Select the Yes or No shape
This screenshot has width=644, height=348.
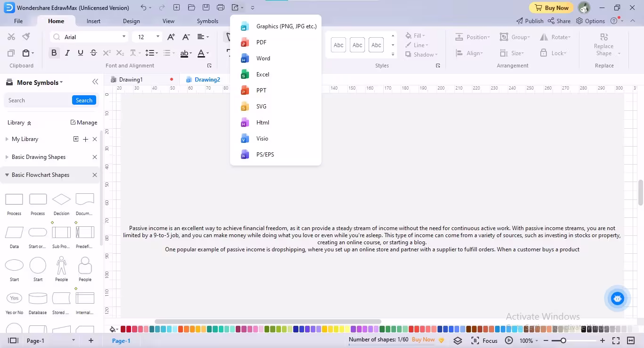click(x=14, y=298)
